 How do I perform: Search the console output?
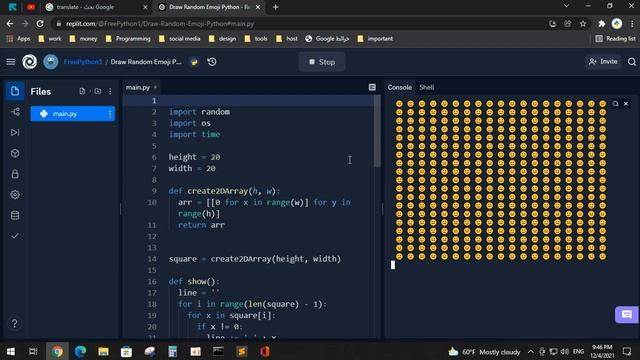pyautogui.click(x=615, y=104)
